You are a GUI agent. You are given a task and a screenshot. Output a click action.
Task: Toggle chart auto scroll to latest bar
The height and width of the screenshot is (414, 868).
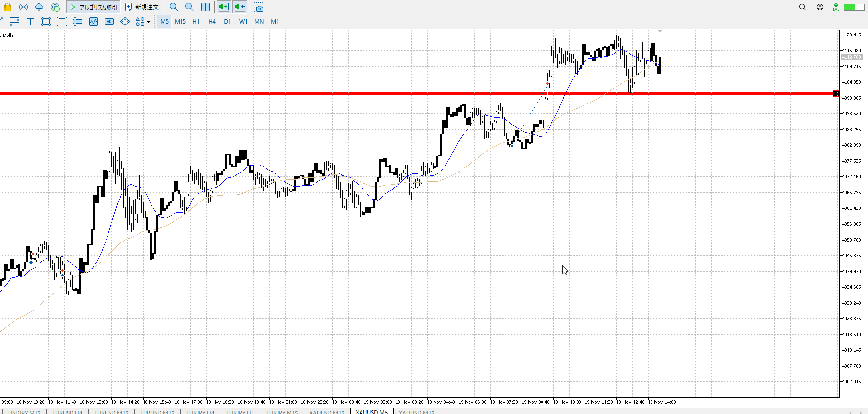(223, 7)
